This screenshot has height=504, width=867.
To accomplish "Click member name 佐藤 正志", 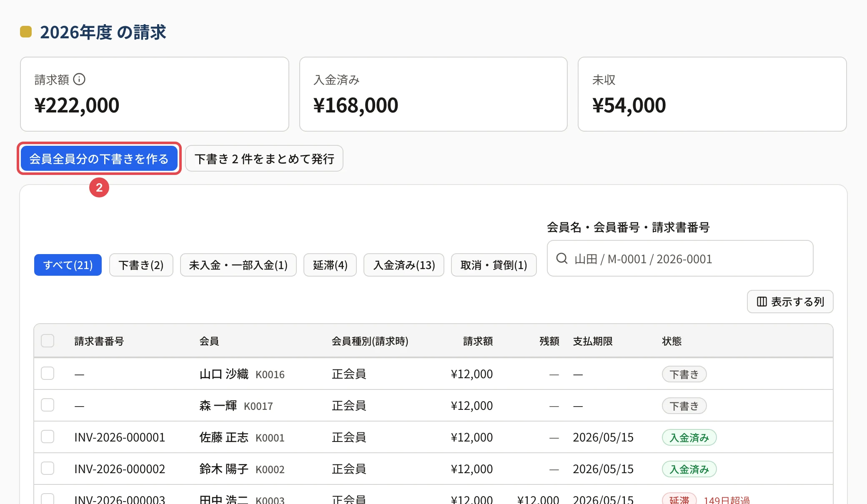I will (224, 437).
